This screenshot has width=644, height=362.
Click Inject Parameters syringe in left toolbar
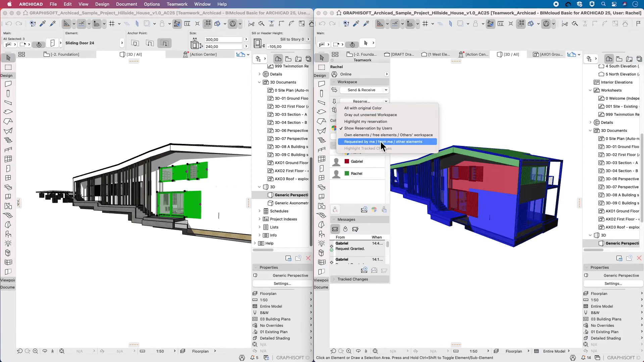53,23
